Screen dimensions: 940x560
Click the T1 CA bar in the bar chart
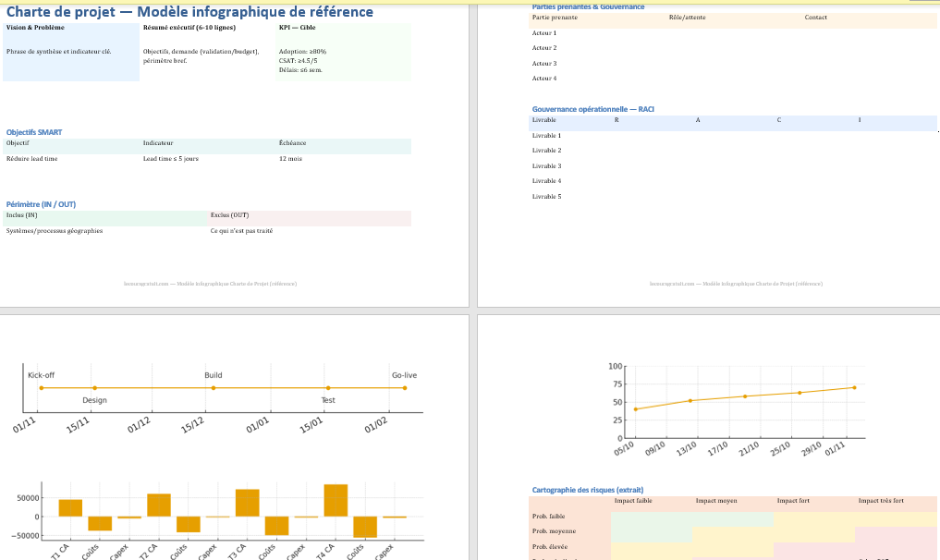click(x=70, y=507)
